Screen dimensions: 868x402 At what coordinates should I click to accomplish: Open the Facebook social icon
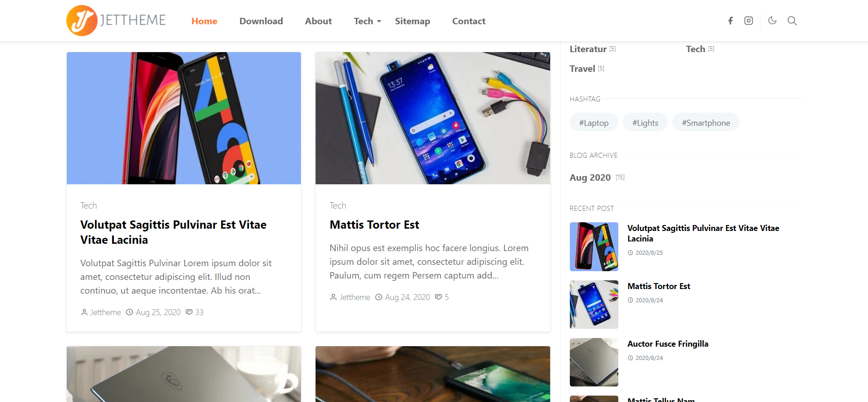pos(730,21)
